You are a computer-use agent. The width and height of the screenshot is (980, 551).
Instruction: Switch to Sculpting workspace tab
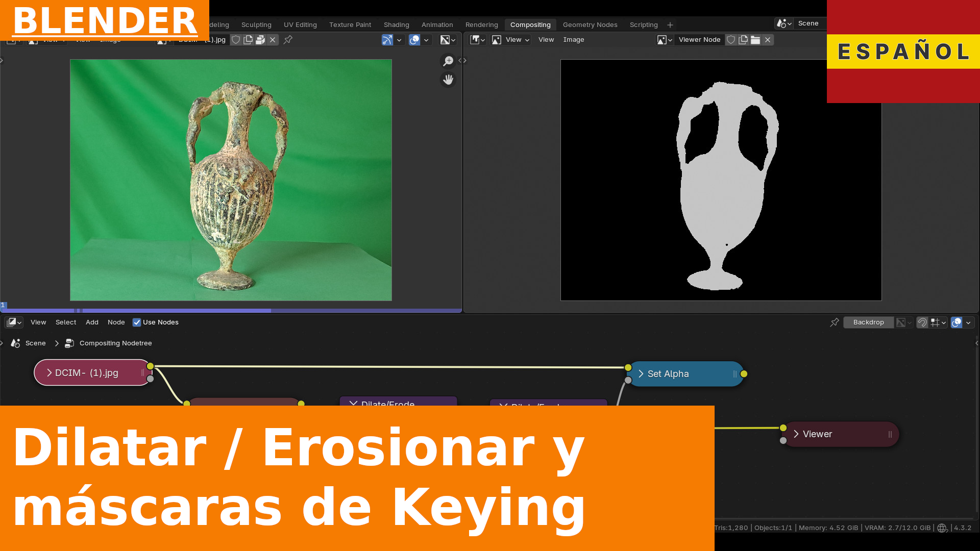point(256,24)
